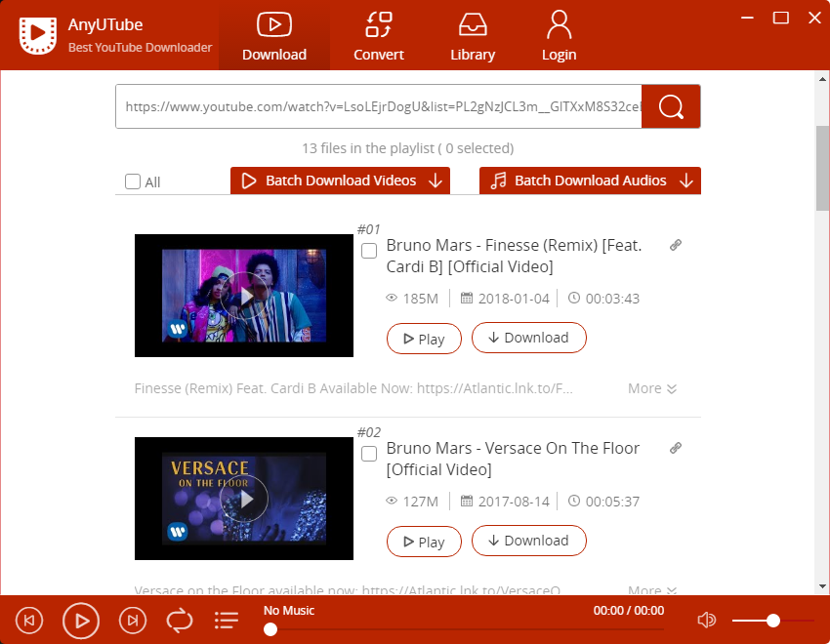Image resolution: width=830 pixels, height=644 pixels.
Task: Click the search magnifier button
Action: click(x=671, y=106)
